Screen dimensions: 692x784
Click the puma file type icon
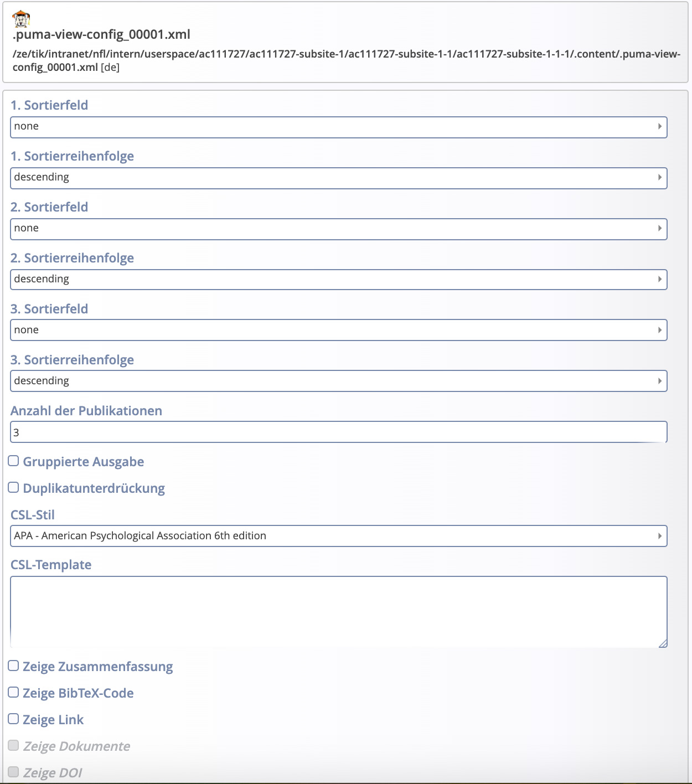pos(21,19)
